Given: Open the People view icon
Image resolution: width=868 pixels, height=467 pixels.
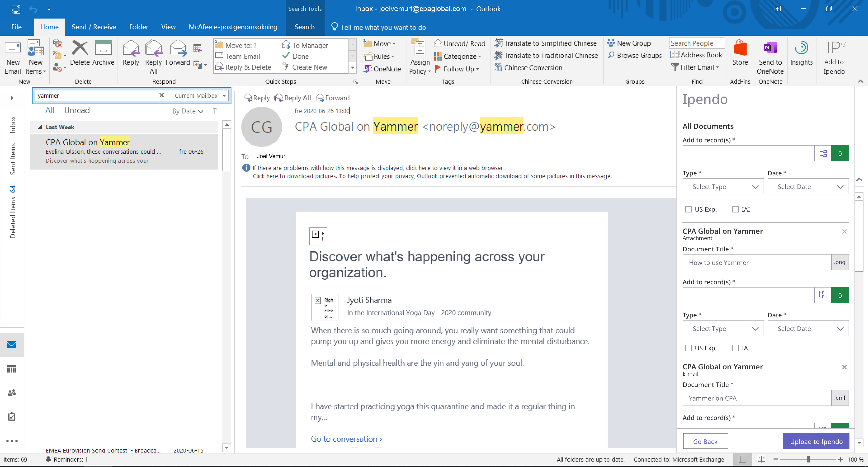Looking at the screenshot, I should pos(12,393).
